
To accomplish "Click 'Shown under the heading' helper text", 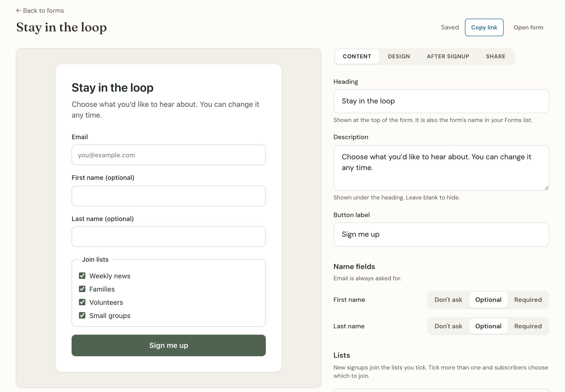I will (397, 198).
